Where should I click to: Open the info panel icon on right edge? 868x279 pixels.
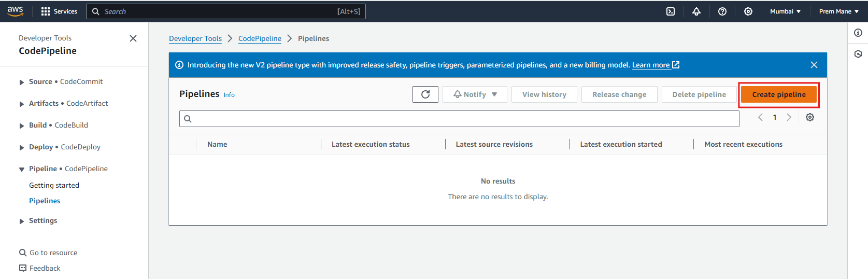858,33
